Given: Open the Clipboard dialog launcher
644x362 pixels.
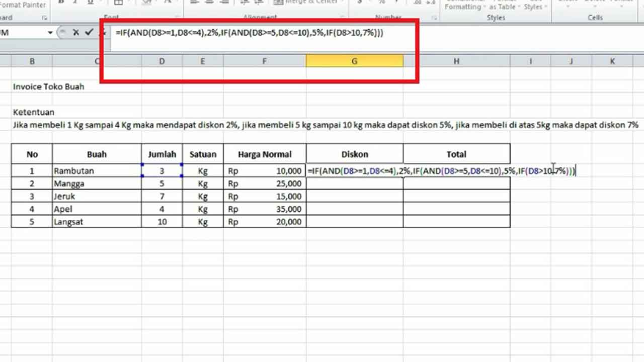Looking at the screenshot, I should [x=44, y=18].
